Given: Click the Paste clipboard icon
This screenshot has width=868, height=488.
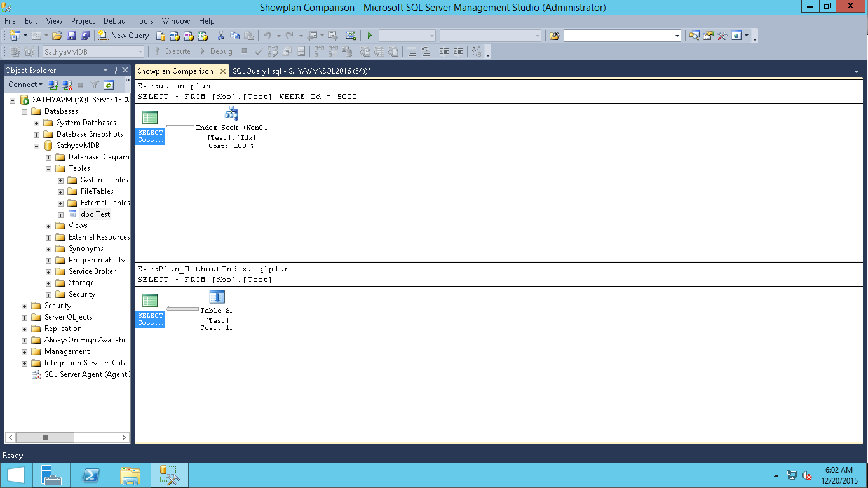Looking at the screenshot, I should click(249, 36).
